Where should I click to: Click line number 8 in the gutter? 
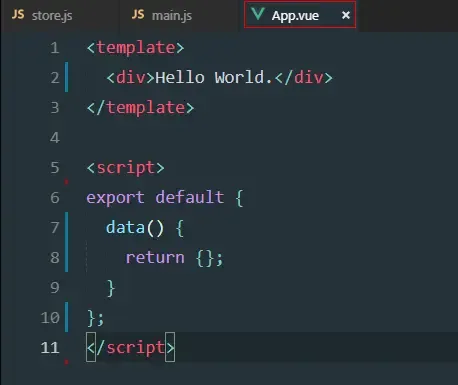55,258
